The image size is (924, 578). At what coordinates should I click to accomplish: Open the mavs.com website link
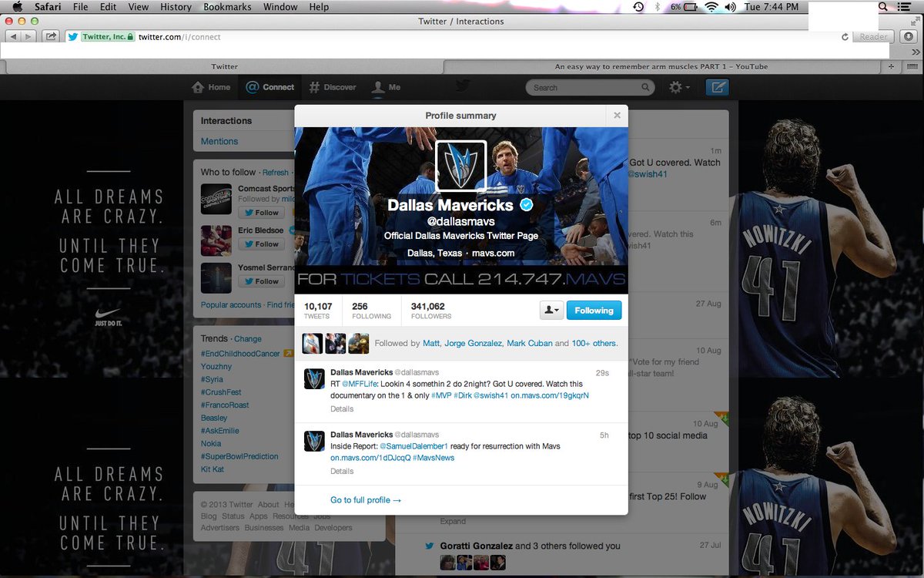[493, 253]
